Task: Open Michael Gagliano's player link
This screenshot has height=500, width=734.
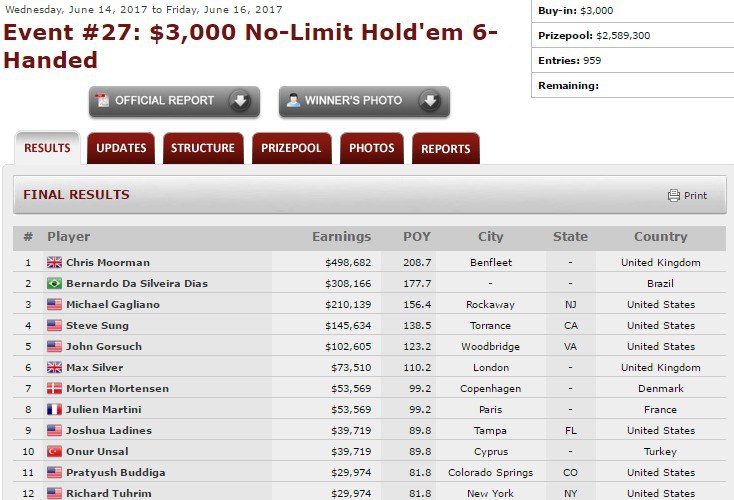Action: 113,305
